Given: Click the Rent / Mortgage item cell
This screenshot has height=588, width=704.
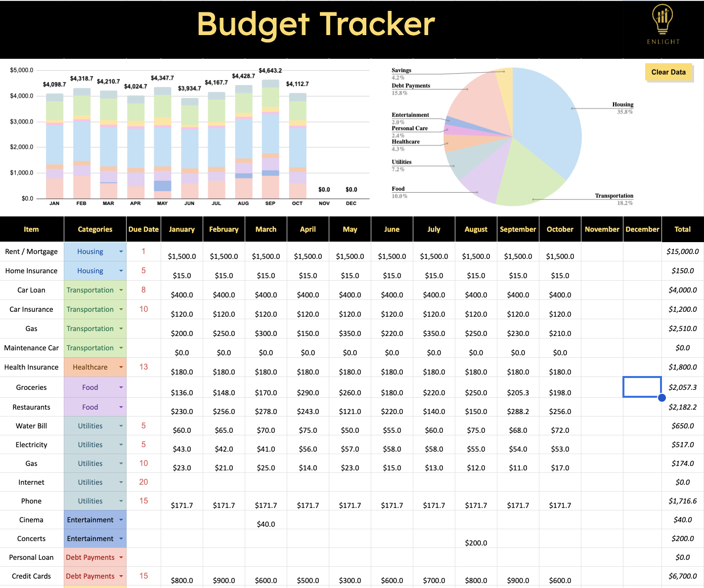Looking at the screenshot, I should (x=32, y=252).
